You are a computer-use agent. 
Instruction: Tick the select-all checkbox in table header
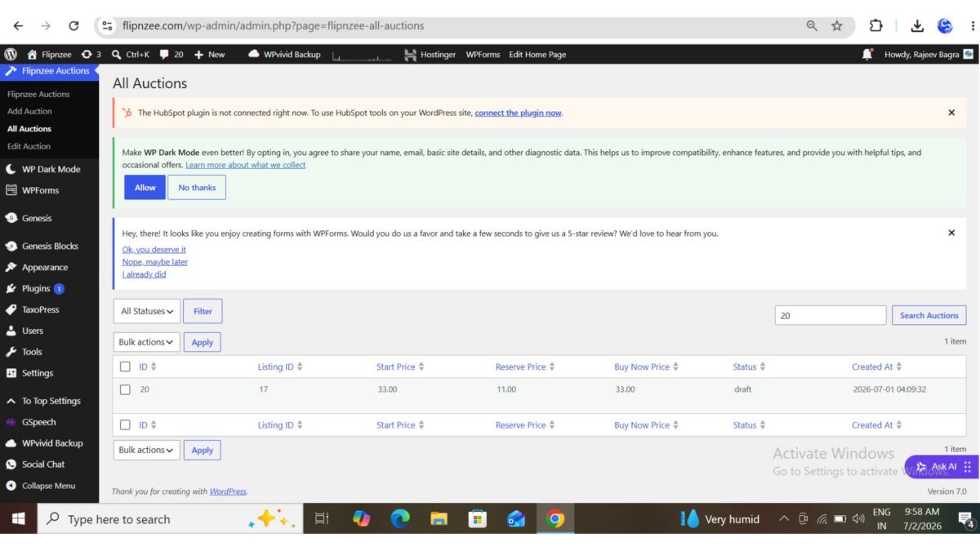(125, 367)
